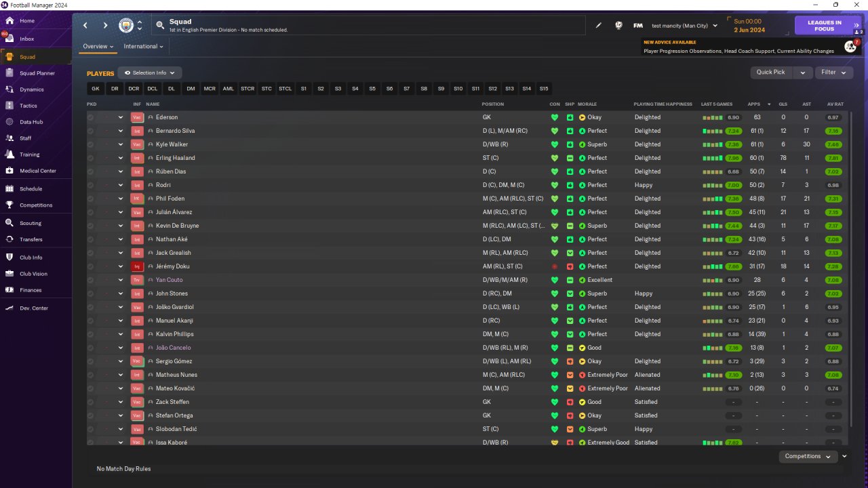This screenshot has width=868, height=488.
Task: Click the Quick Pick button
Action: pos(771,73)
